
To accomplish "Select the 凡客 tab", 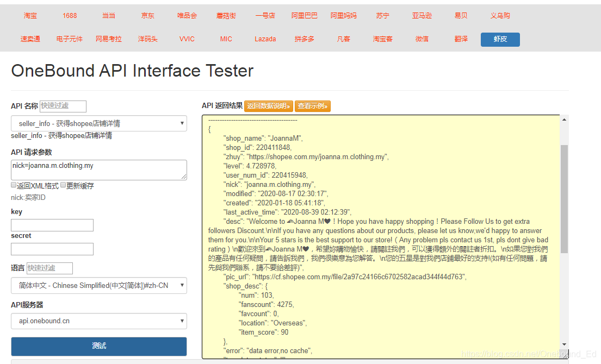I will coord(343,39).
